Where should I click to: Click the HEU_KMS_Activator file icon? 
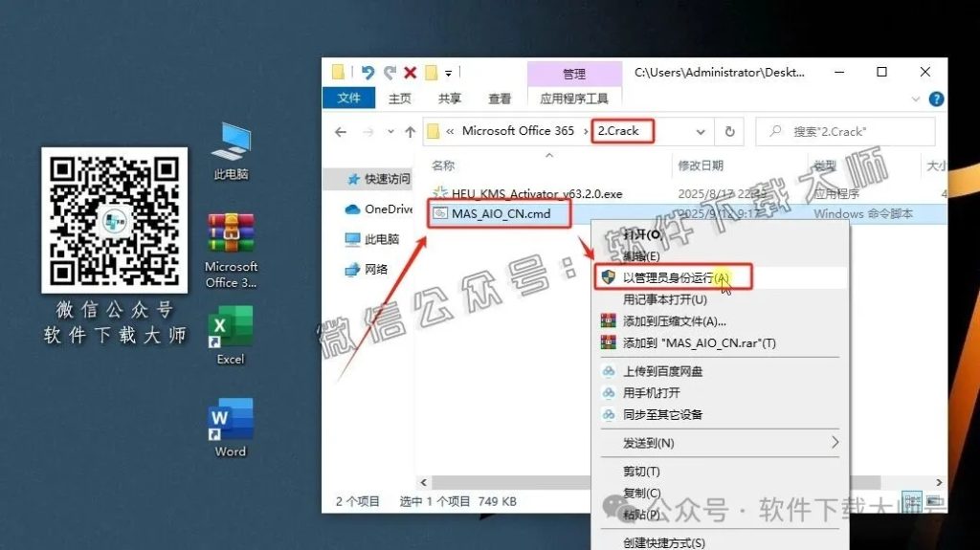pyautogui.click(x=440, y=192)
